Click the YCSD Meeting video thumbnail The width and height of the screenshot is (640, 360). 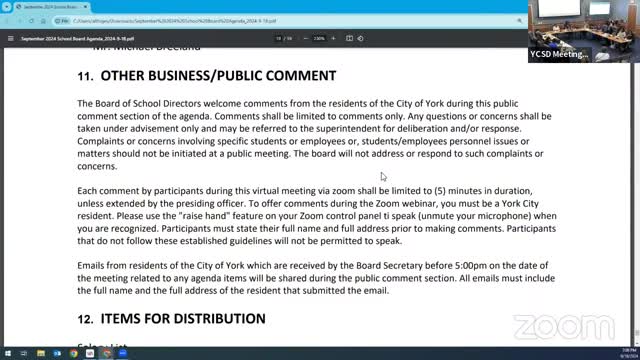[x=584, y=31]
